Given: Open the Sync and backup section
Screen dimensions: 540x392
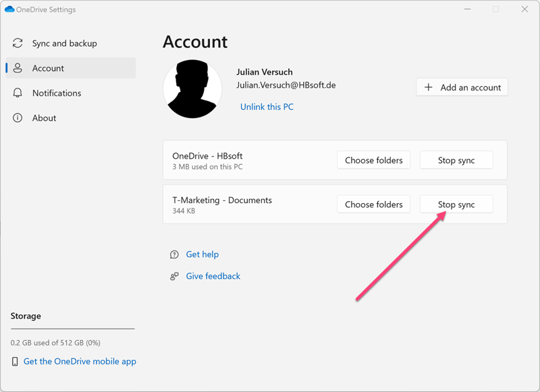Looking at the screenshot, I should point(64,43).
